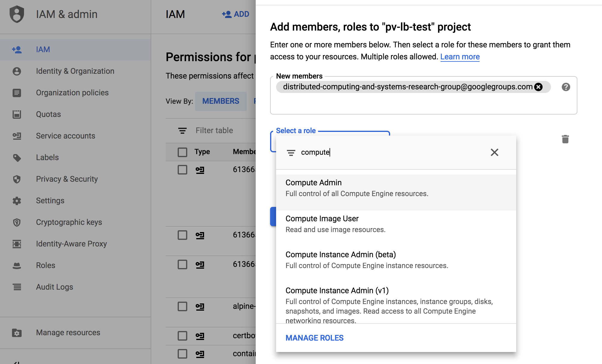Click the Cryptographic keys icon
Screen dimensions: 602x364
point(17,222)
